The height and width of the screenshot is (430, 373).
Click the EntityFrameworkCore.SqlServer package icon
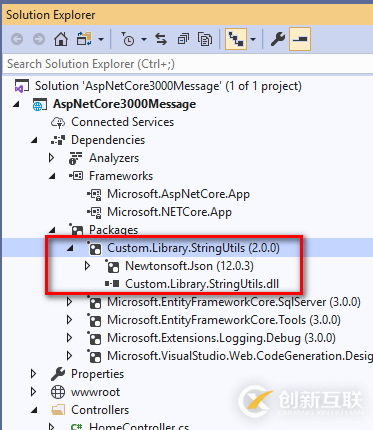click(x=95, y=302)
